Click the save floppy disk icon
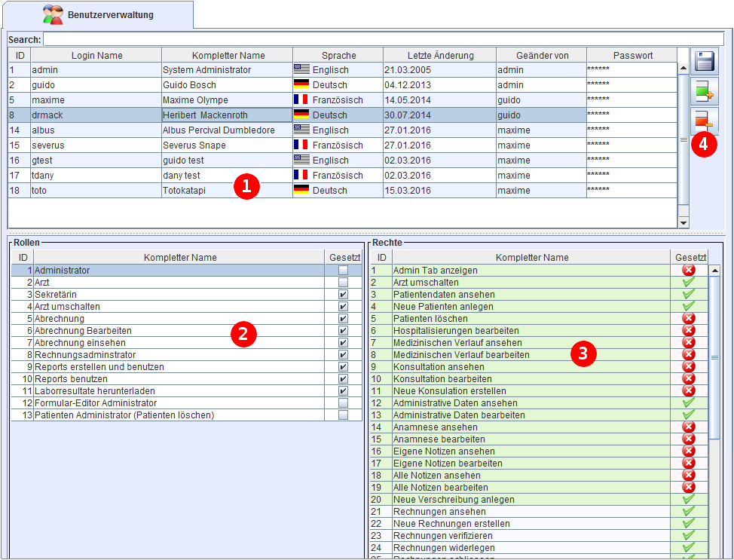734x560 pixels. (705, 61)
